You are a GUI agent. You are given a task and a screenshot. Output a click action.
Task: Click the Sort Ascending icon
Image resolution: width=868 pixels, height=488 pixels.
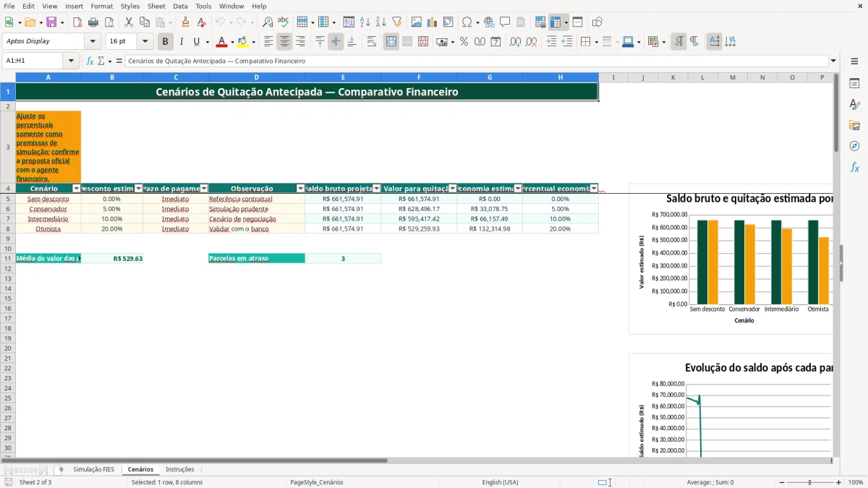click(x=365, y=22)
